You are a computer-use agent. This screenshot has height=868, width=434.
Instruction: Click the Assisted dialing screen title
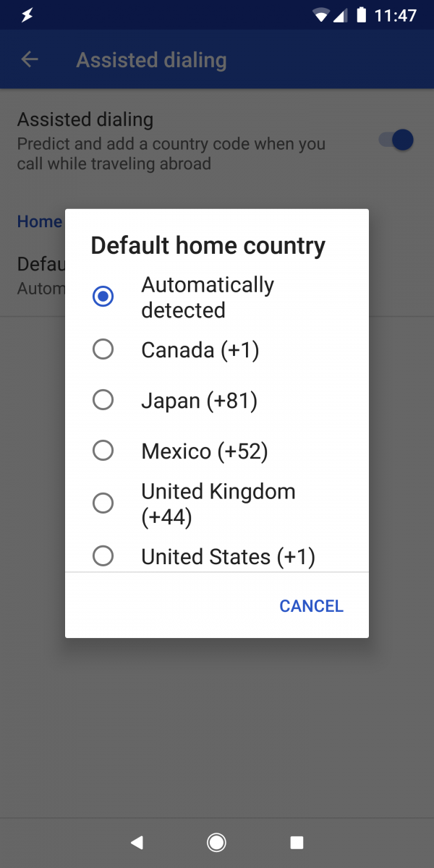pos(150,59)
